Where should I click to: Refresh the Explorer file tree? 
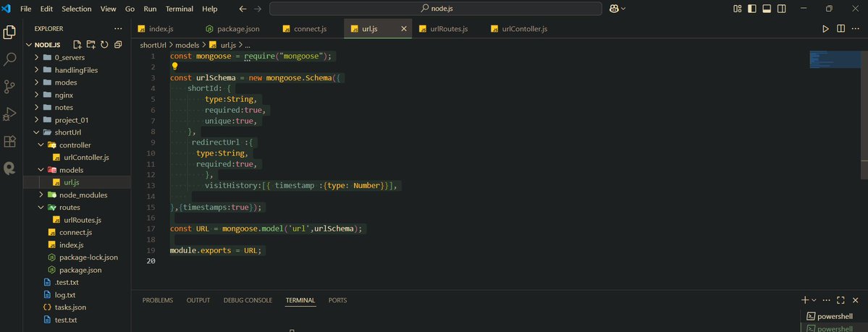[x=104, y=44]
